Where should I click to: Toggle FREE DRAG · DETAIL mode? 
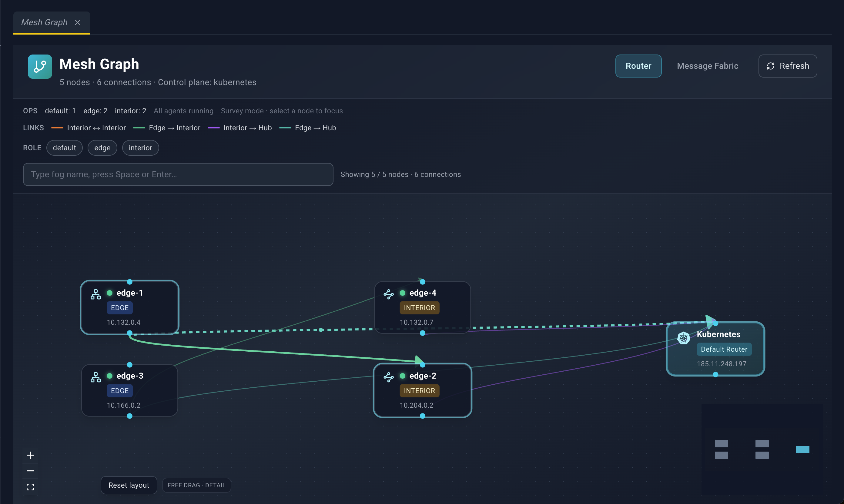click(196, 485)
